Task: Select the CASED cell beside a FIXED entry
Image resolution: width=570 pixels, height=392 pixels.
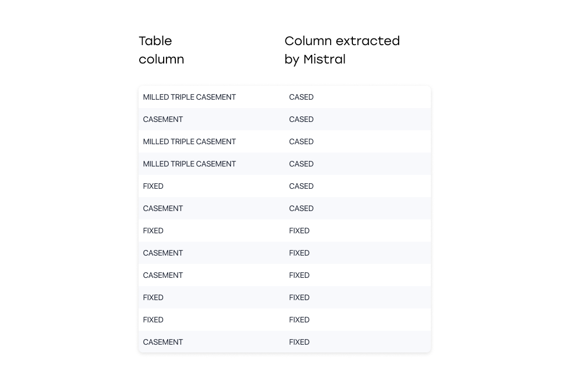Action: click(301, 186)
